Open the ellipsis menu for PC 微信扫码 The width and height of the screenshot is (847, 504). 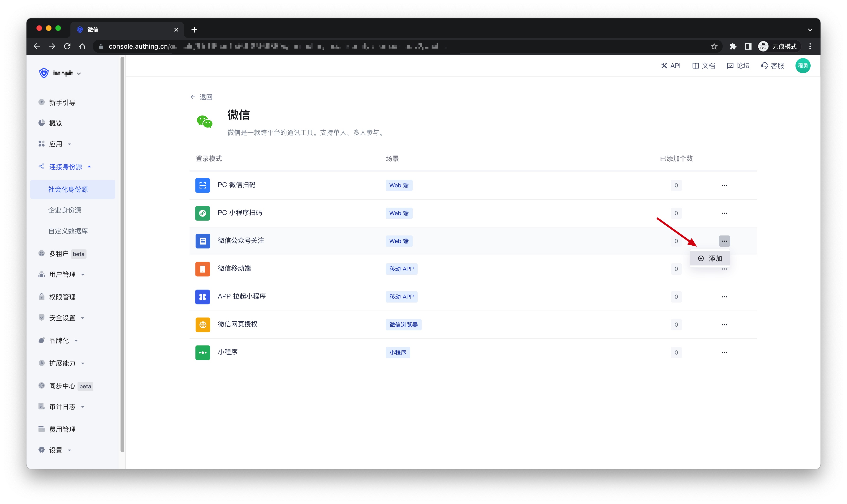[724, 185]
